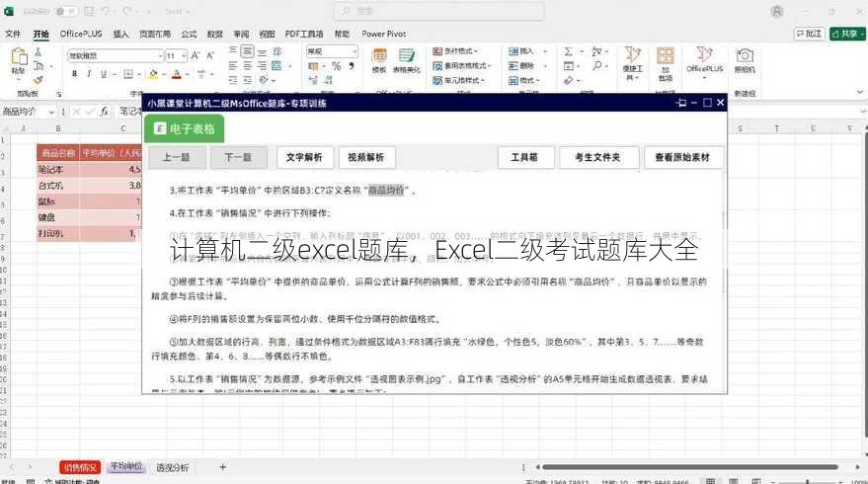Apply comma thousands separator style
Image resolution: width=868 pixels, height=484 pixels.
[352, 66]
